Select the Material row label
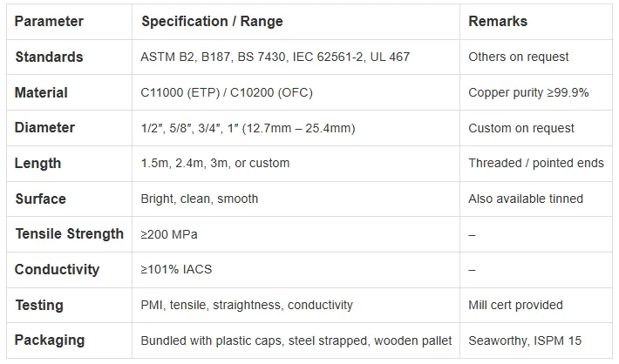Image resolution: width=619 pixels, height=364 pixels. click(x=41, y=92)
